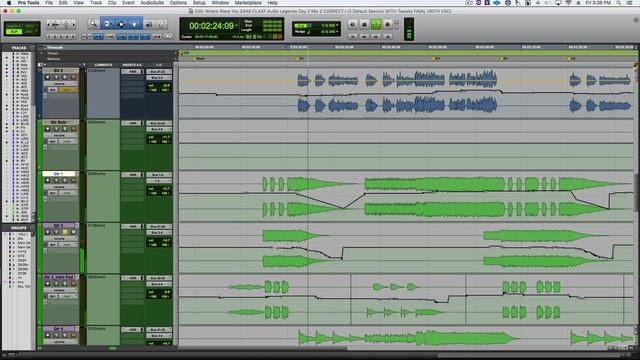The width and height of the screenshot is (640, 360).
Task: Open BV 2 audio output path selector
Action: pos(159,78)
